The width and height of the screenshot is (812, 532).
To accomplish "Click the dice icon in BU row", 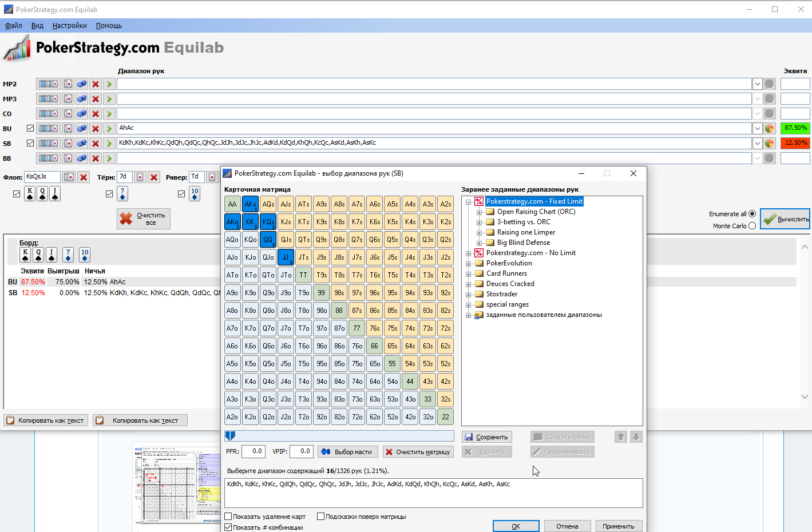I will (x=82, y=129).
